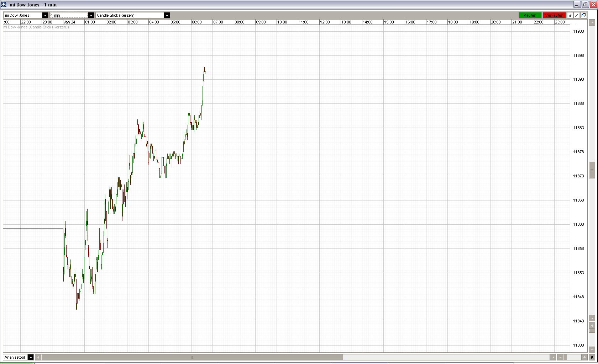Click the 'mi Dow Jones (Candle Stick (Kerzen))' chart legend
Viewport: 598px width, 364px height.
click(36, 27)
